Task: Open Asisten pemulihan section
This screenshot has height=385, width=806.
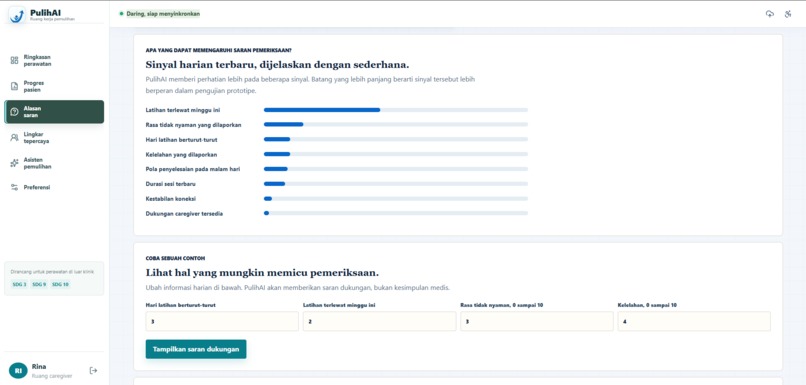Action: [x=54, y=163]
